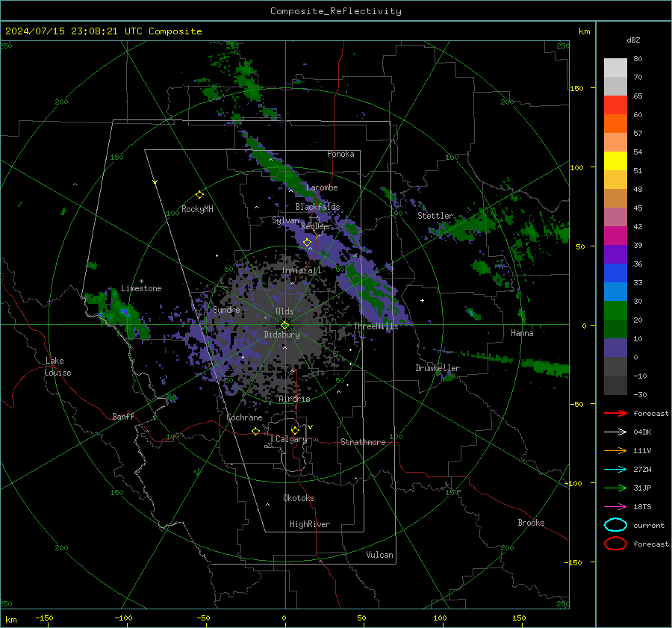This screenshot has width=672, height=628.
Task: Pick the lightest gray 70-80 dBZ swatch
Action: [x=615, y=68]
